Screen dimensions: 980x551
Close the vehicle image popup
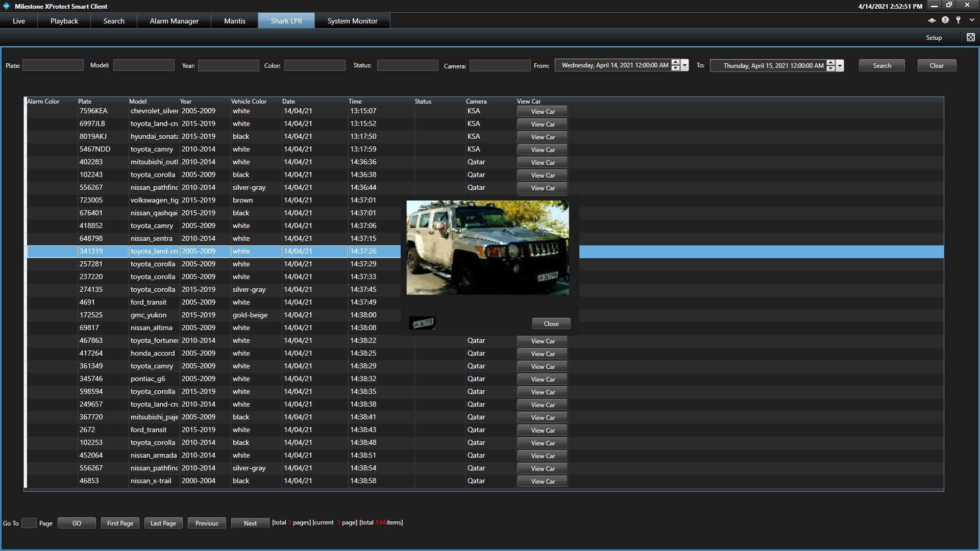(551, 324)
